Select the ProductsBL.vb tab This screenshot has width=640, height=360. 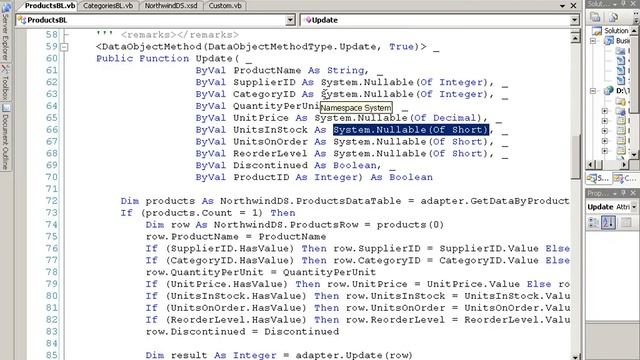click(50, 6)
